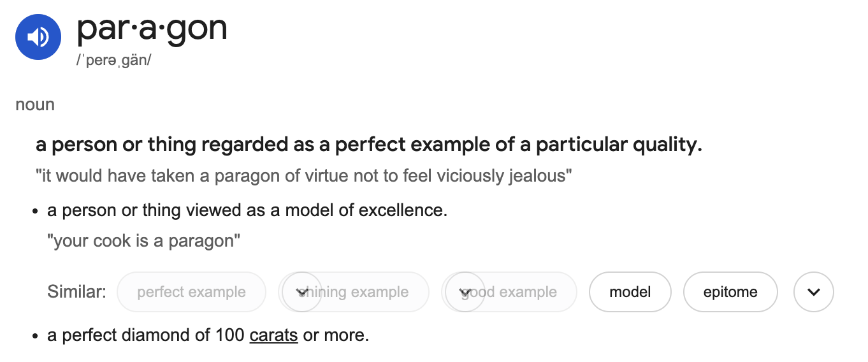
Task: Click the 'noun' part-of-speech label
Action: (x=35, y=105)
